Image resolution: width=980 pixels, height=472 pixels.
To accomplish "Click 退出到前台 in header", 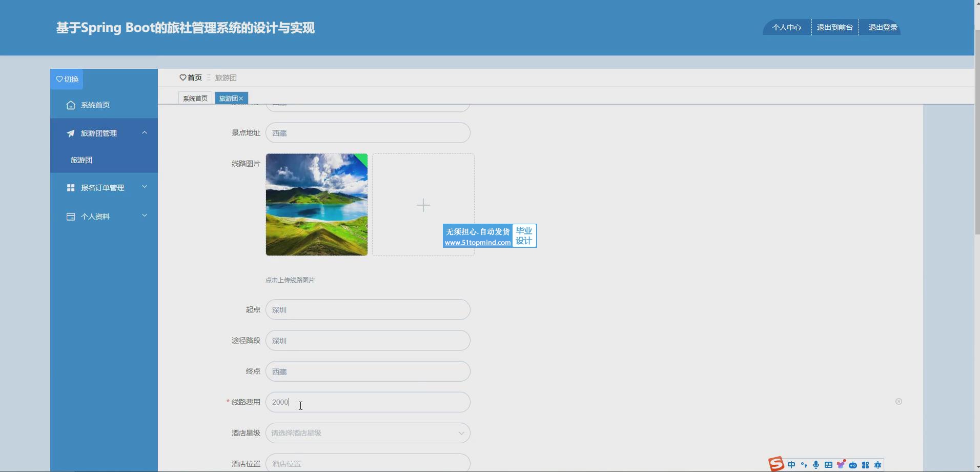I will (x=835, y=27).
